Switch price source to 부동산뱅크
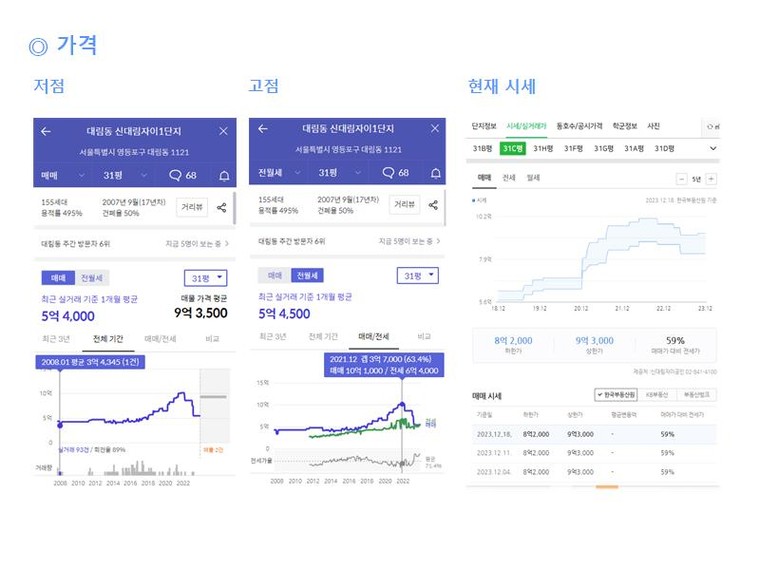Viewport: 760px width, 570px height. (697, 395)
